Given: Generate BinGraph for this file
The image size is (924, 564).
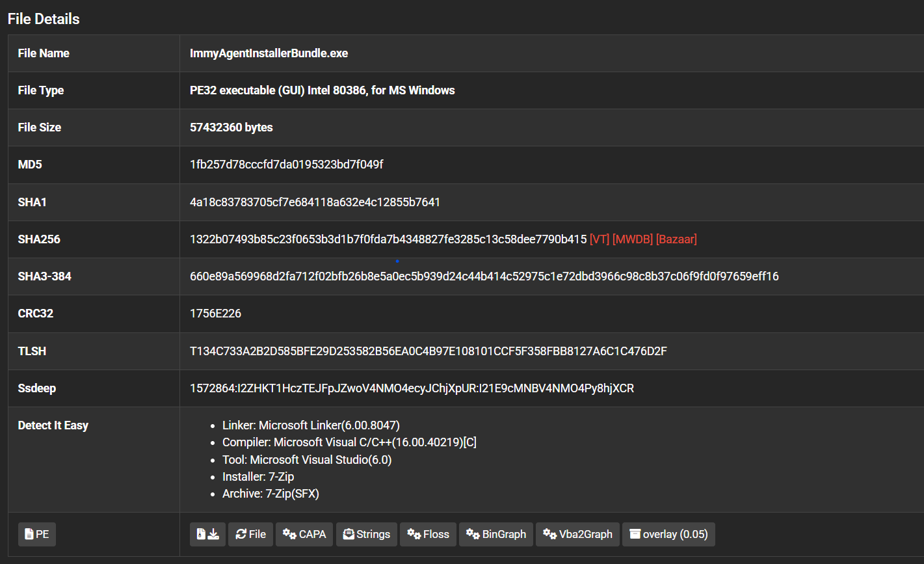Looking at the screenshot, I should (496, 534).
